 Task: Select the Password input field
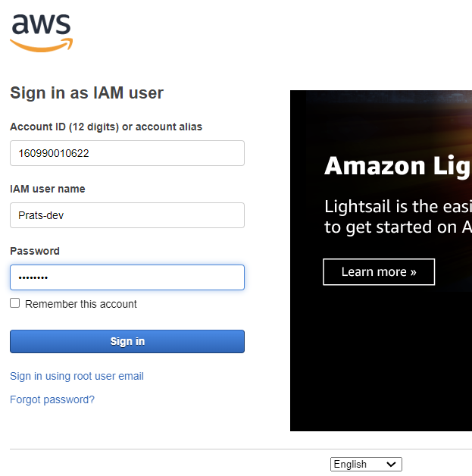pyautogui.click(x=127, y=277)
